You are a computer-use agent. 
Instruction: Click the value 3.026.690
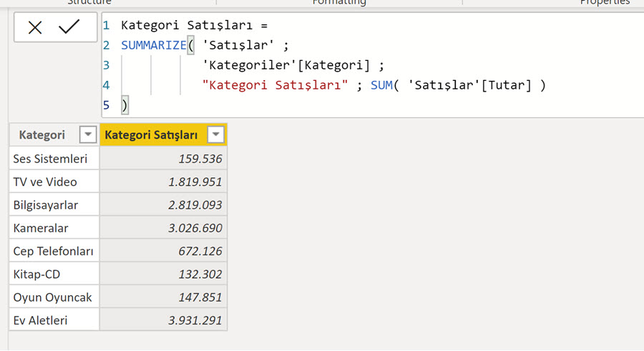click(x=195, y=228)
